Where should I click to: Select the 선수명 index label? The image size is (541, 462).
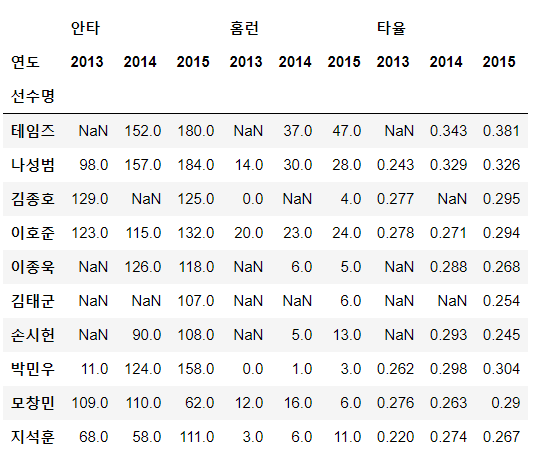[x=33, y=96]
